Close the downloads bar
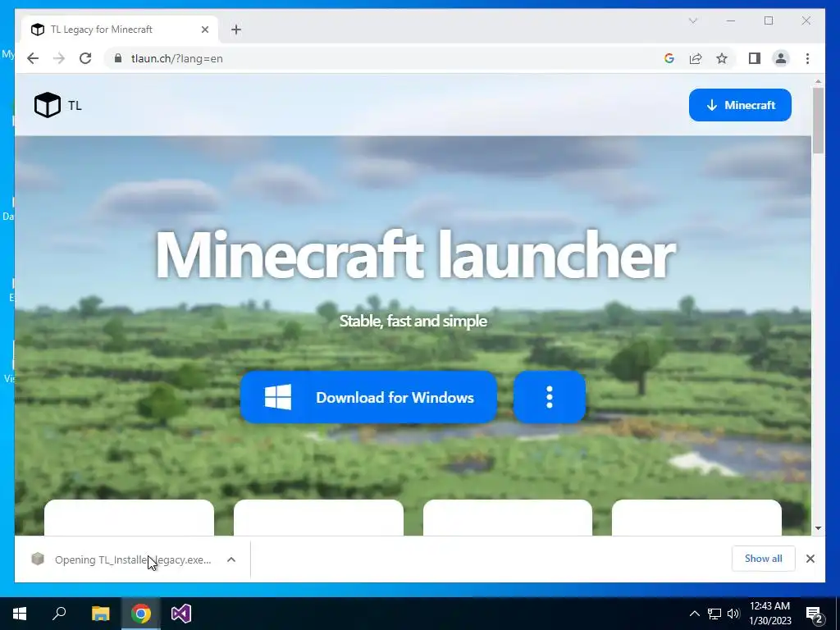840x630 pixels. pos(810,559)
